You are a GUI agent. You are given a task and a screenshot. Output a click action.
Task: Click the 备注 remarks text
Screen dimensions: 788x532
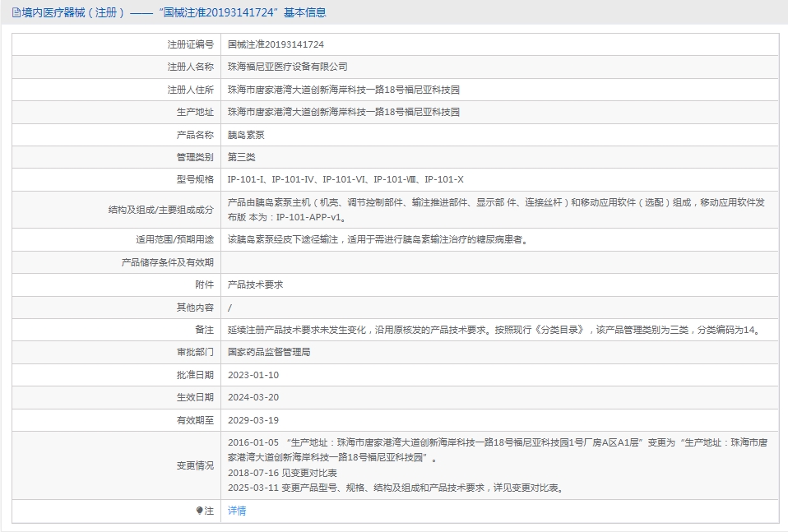(495, 330)
